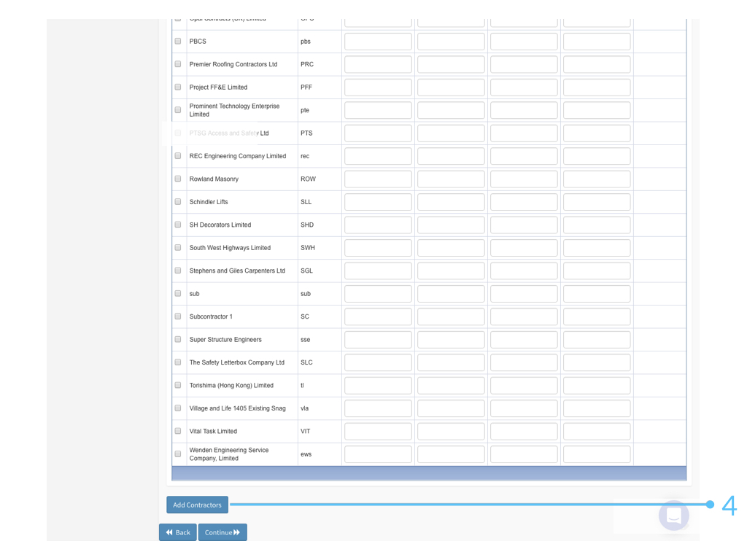Click the 'pte' code cell
Viewport: 747px width, 560px height.
tap(305, 110)
